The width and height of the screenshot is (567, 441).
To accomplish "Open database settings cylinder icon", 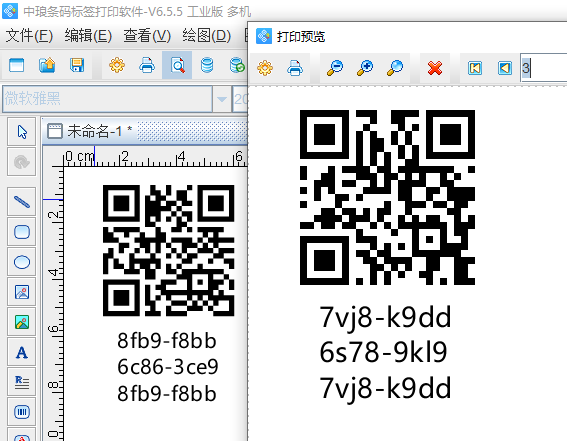I will (x=207, y=65).
